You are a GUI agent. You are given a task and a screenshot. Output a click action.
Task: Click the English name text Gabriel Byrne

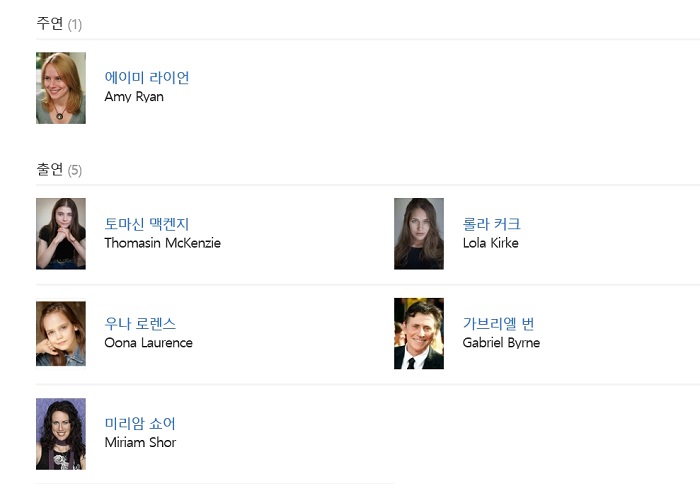[x=501, y=343]
